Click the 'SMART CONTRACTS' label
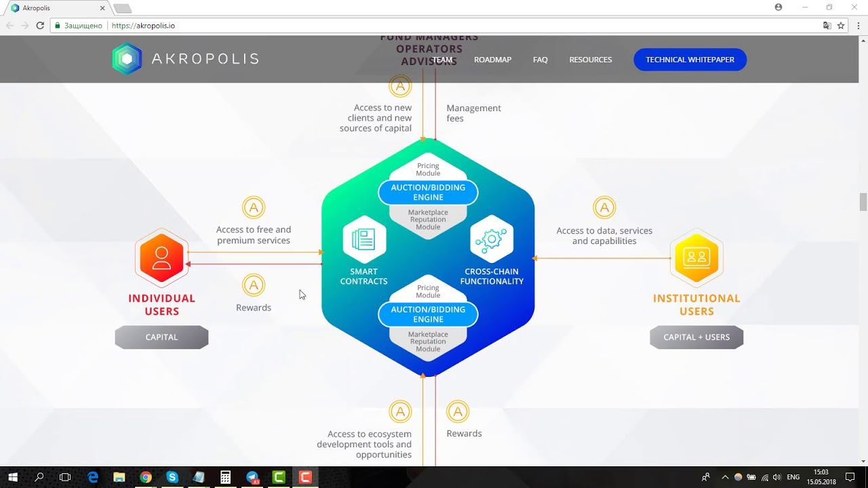 (x=364, y=277)
